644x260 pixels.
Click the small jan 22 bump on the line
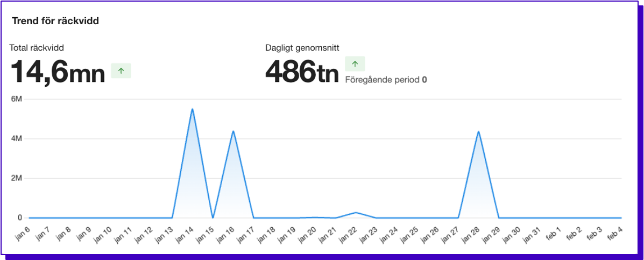coord(356,212)
